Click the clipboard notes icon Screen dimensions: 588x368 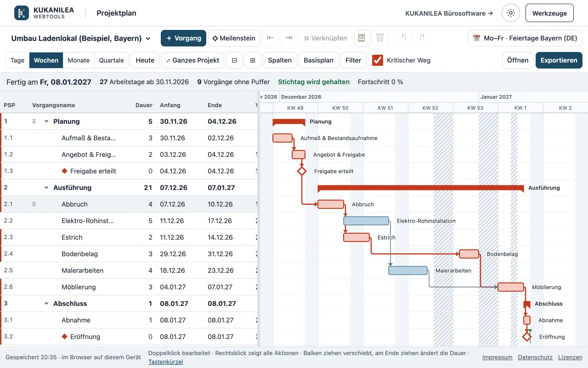point(362,38)
